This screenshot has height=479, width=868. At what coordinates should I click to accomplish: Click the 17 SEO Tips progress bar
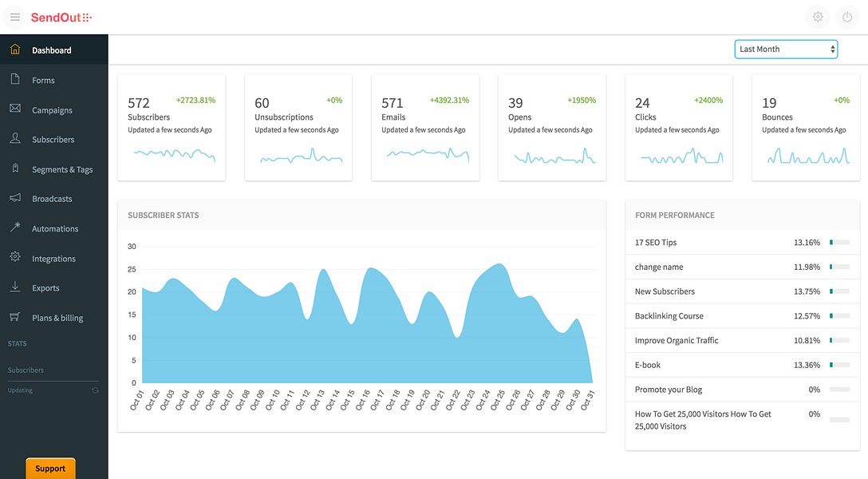coord(840,243)
